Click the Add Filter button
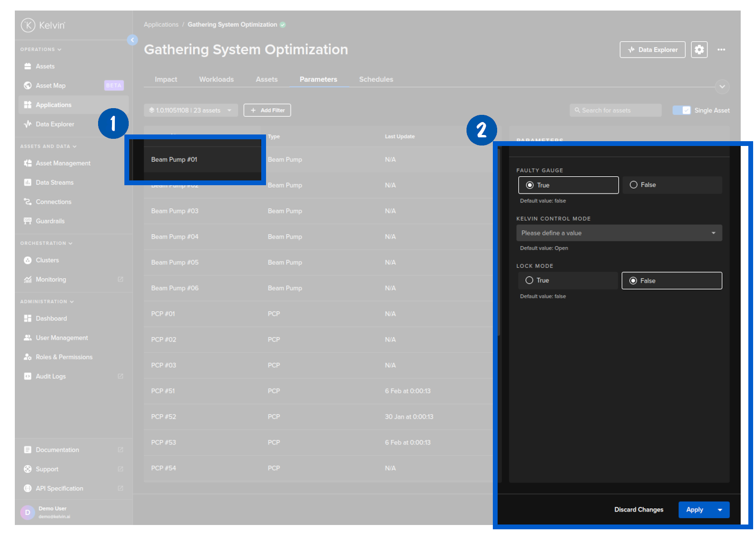This screenshot has width=756, height=536. 267,111
